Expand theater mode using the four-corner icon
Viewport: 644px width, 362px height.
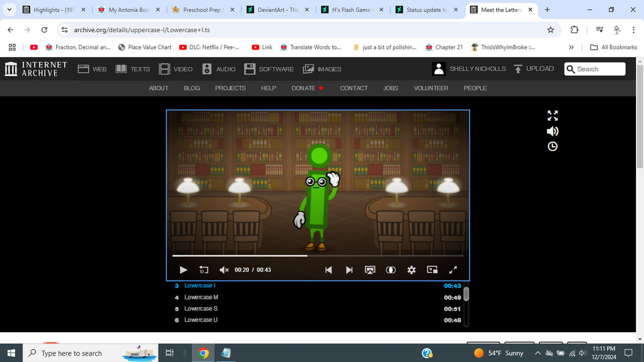(x=552, y=116)
